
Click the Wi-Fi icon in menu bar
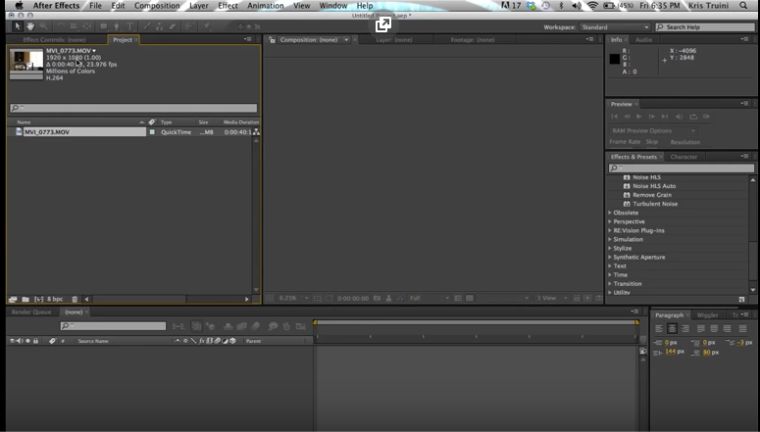[x=592, y=6]
